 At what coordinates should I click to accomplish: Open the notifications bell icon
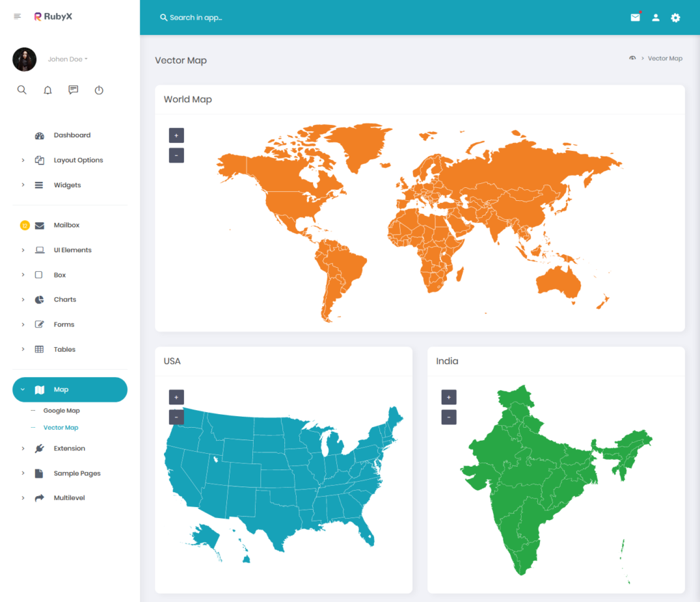click(x=47, y=90)
